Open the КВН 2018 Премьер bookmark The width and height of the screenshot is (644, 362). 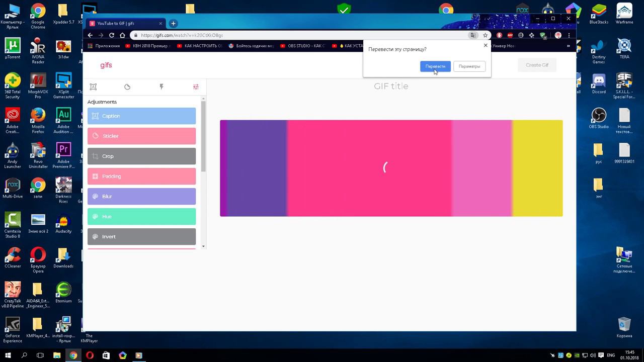click(148, 46)
